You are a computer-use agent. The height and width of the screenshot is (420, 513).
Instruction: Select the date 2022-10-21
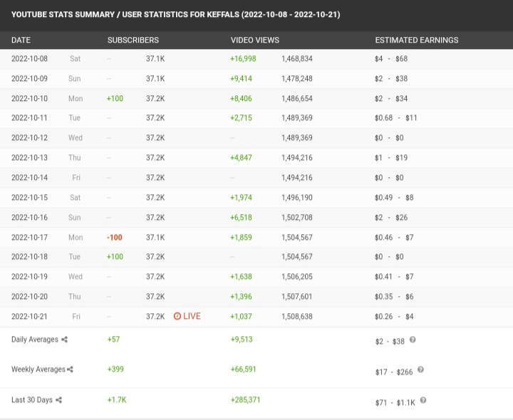[x=29, y=317]
